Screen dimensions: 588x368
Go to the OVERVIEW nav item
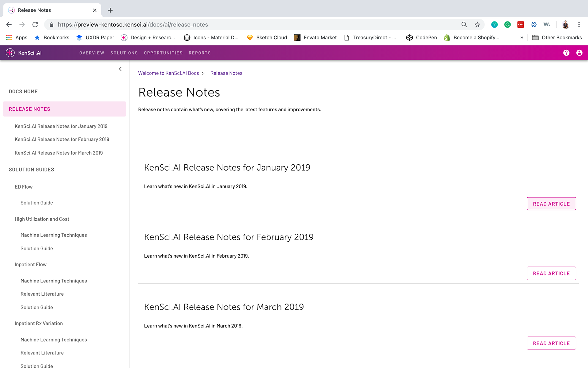tap(92, 53)
